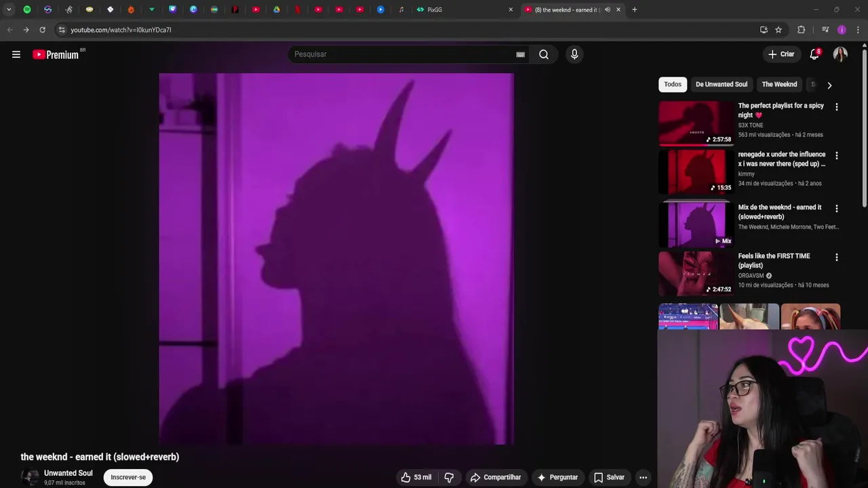View site information icon in address bar
Viewport: 868px width, 488px height.
point(62,30)
